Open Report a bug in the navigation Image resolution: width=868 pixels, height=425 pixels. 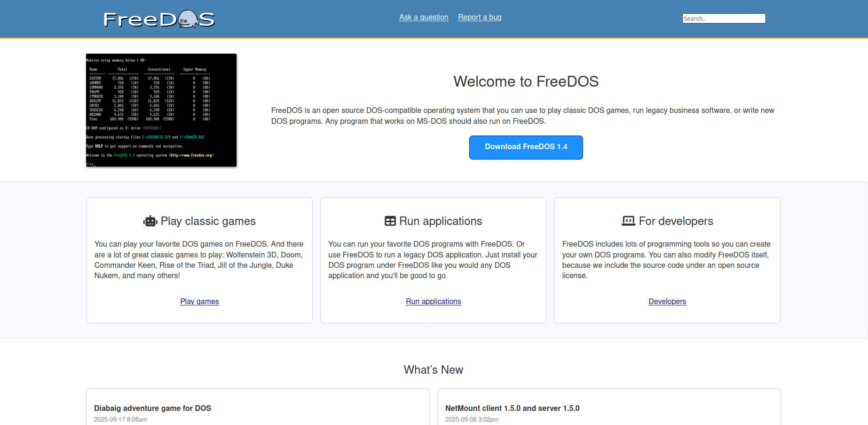(480, 17)
